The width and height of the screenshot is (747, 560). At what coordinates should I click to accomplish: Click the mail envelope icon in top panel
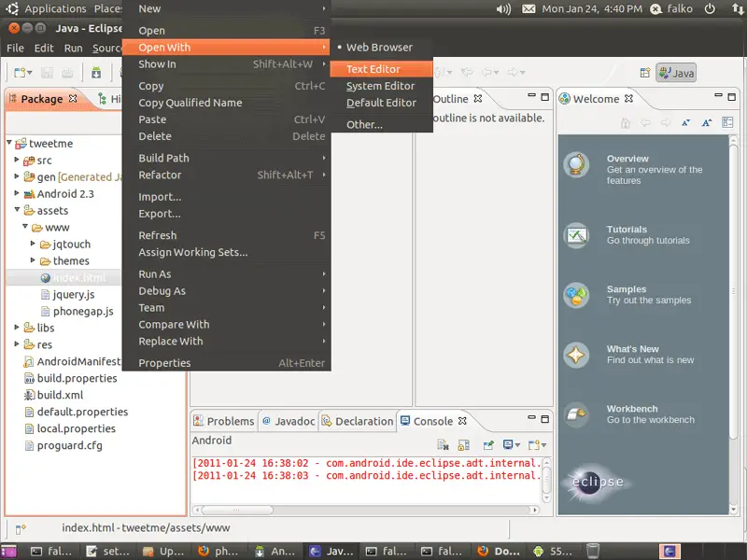coord(529,9)
